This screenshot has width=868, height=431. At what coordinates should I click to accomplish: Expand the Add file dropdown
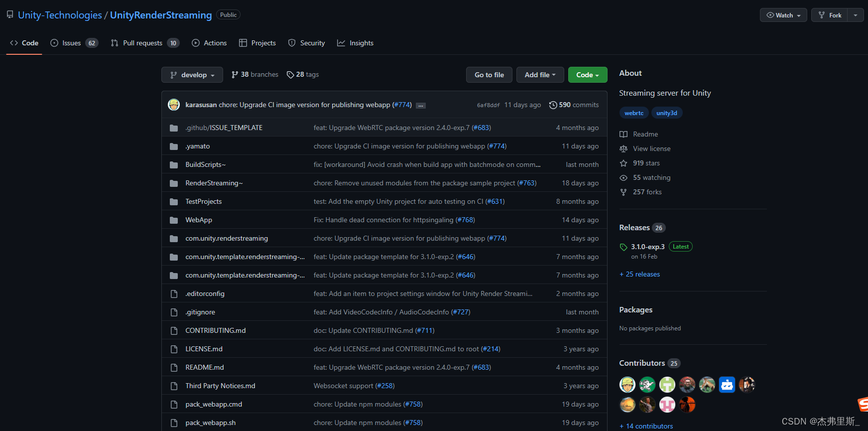click(x=540, y=75)
